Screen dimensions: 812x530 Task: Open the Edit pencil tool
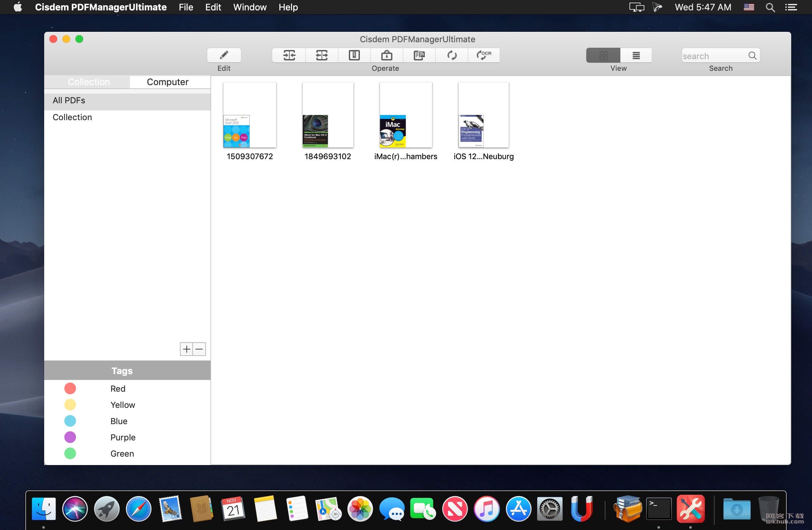[x=224, y=55]
